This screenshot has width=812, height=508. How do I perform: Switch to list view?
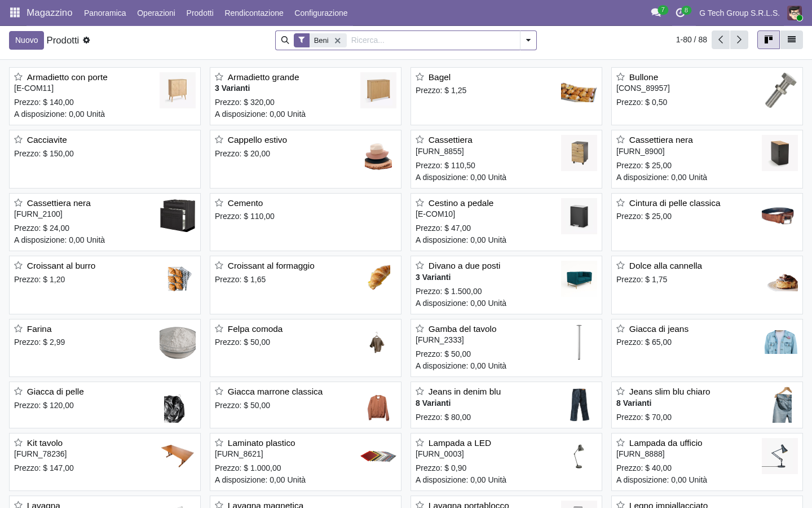792,40
